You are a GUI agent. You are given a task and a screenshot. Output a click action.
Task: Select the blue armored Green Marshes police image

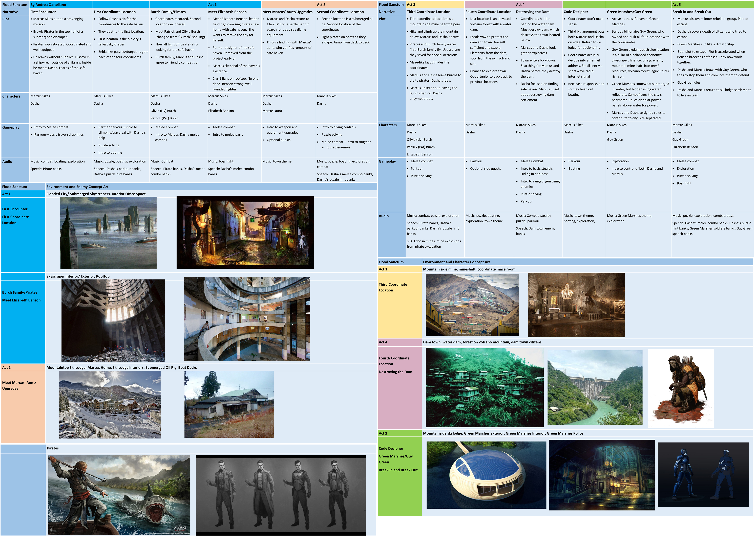[703, 474]
